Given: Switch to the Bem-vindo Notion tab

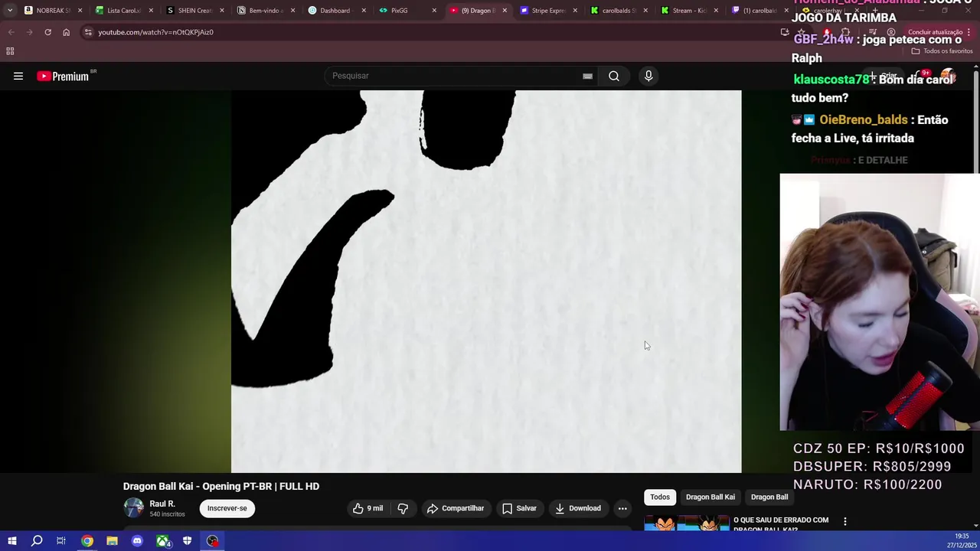Looking at the screenshot, I should 264,11.
